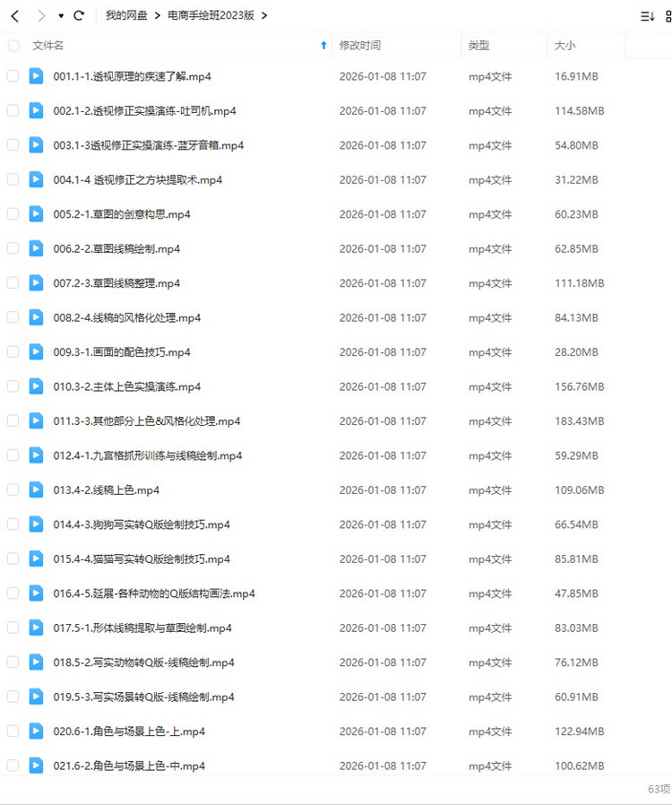672x805 pixels.
Task: Open the history dropdown triangle beside the forward arrow
Action: (61, 16)
